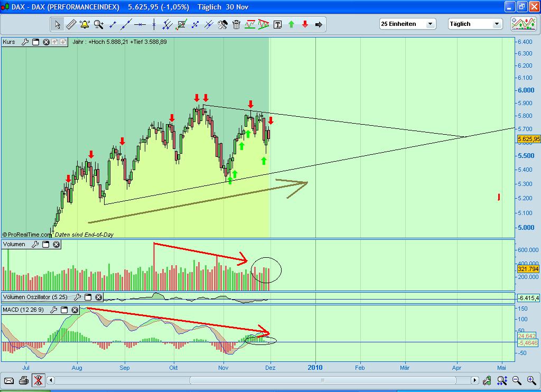Click the ProRealTime.com link on chart
The height and width of the screenshot is (392, 541).
[x=27, y=234]
